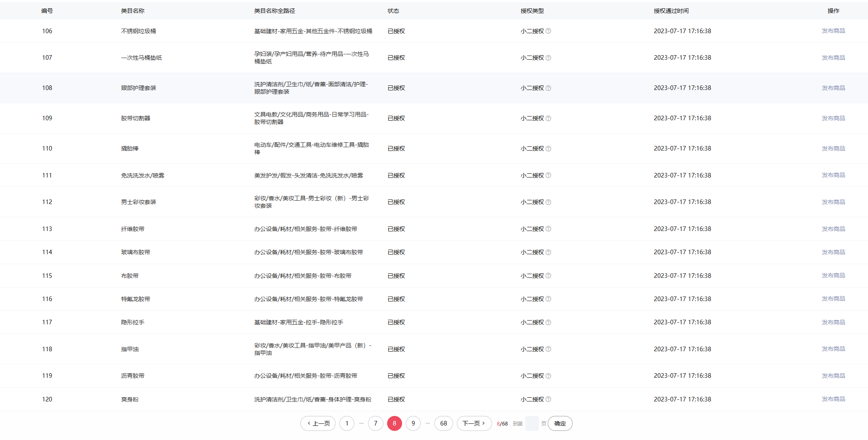Click the page number input field
Image resolution: width=868 pixels, height=440 pixels.
(x=532, y=423)
